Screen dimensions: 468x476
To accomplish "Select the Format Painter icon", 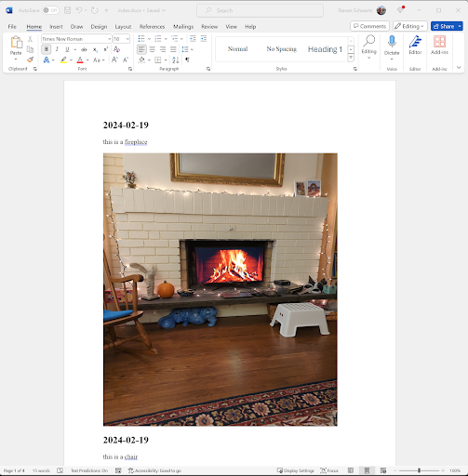I will pos(30,59).
